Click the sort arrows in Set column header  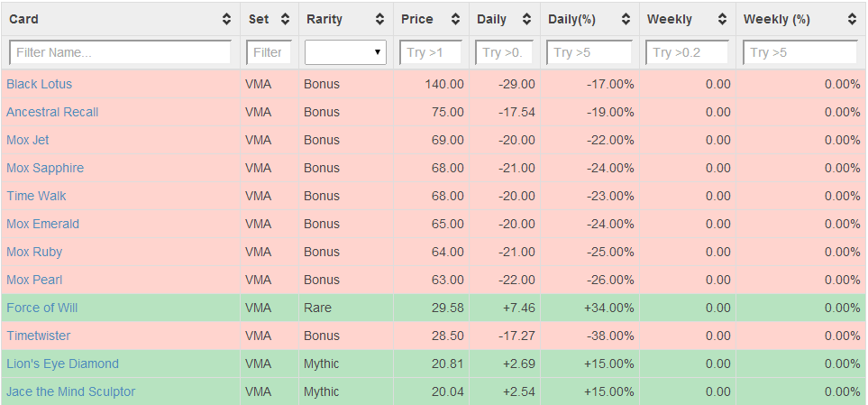point(285,19)
